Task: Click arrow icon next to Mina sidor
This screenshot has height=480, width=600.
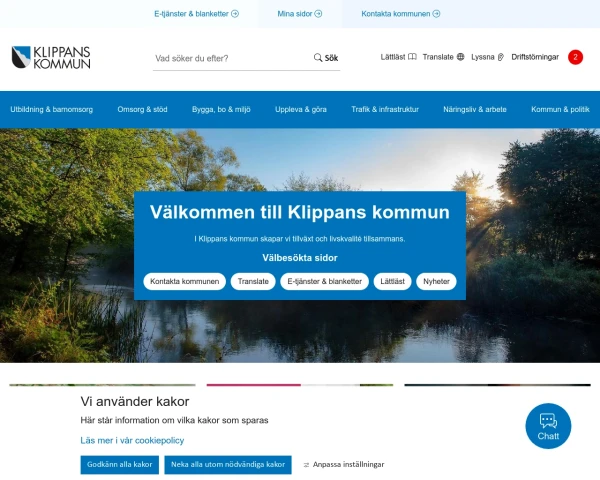Action: coord(318,14)
